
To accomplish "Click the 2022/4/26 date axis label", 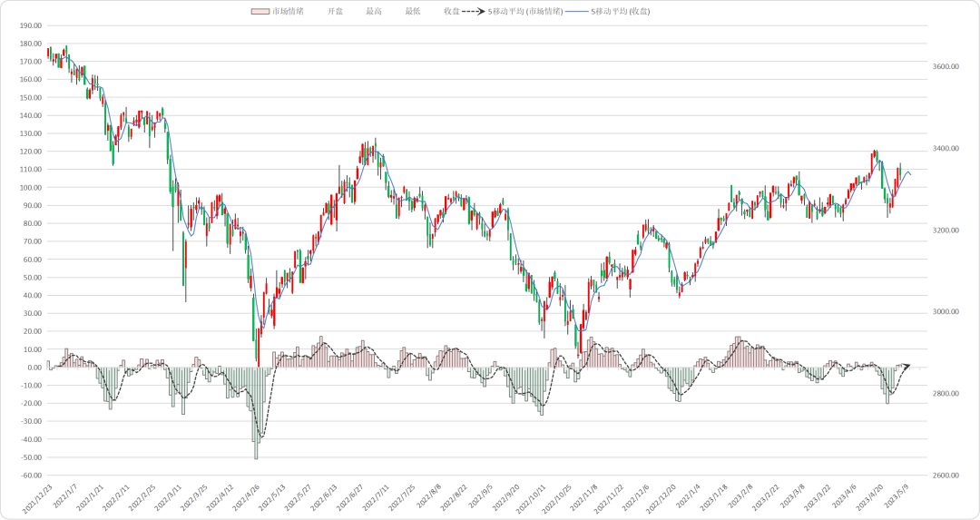I will point(244,498).
